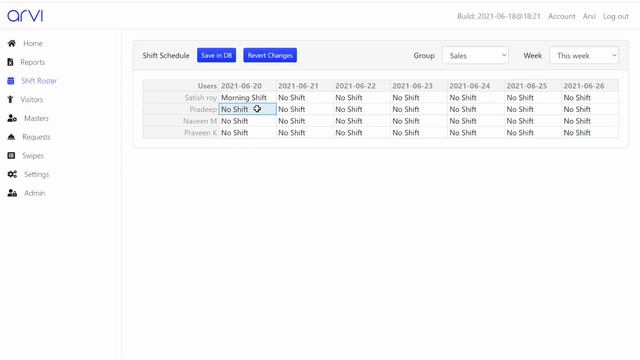This screenshot has height=360, width=640.
Task: Click the 2021-06-21 column header
Action: 304,86
